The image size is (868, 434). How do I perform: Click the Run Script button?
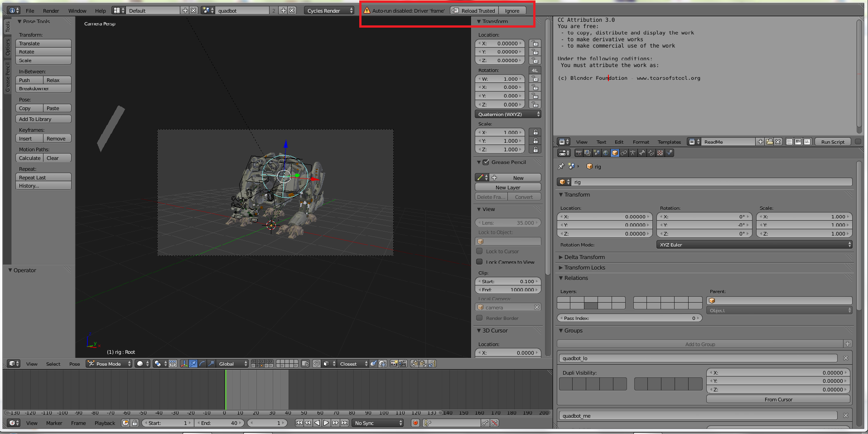(x=833, y=142)
